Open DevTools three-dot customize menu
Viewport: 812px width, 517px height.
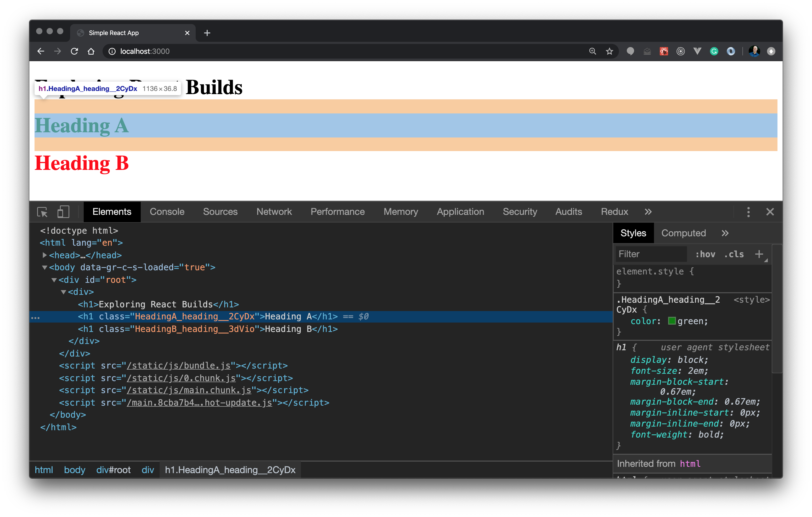click(748, 212)
